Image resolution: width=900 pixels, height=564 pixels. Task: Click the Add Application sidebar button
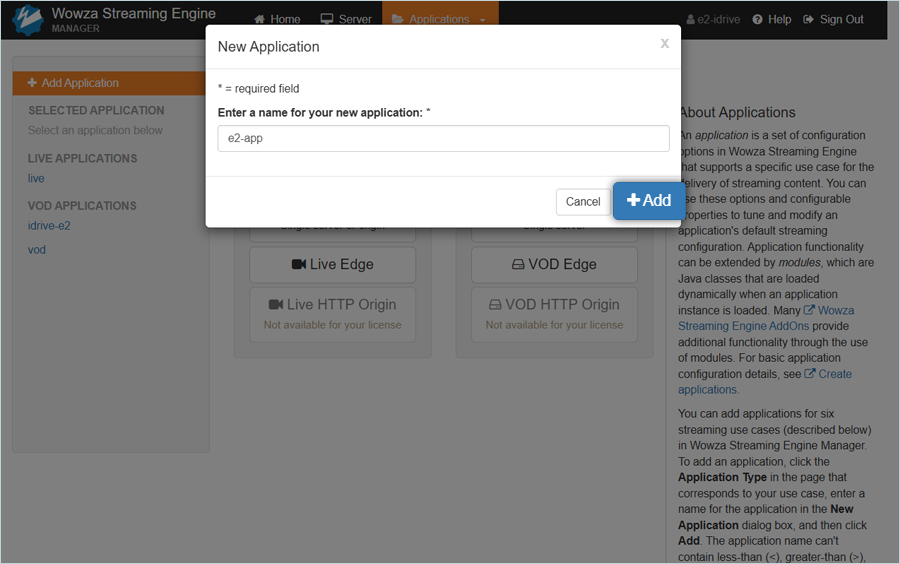(109, 83)
